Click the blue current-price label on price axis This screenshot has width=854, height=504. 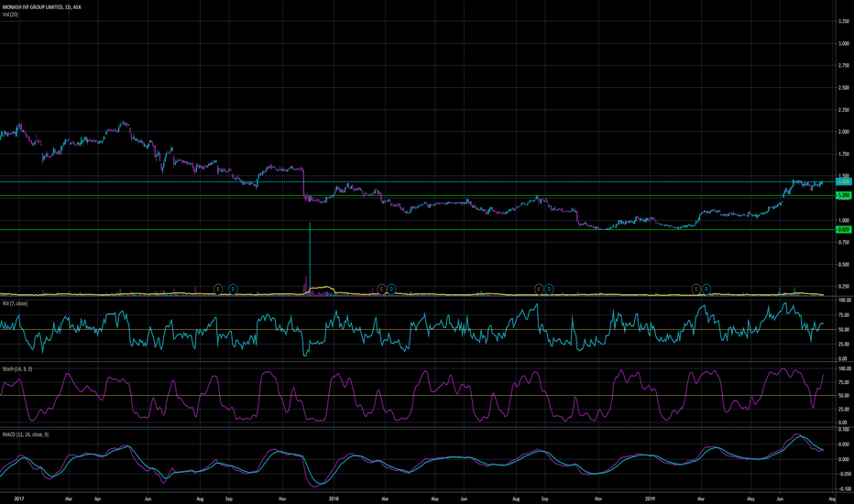coord(844,181)
